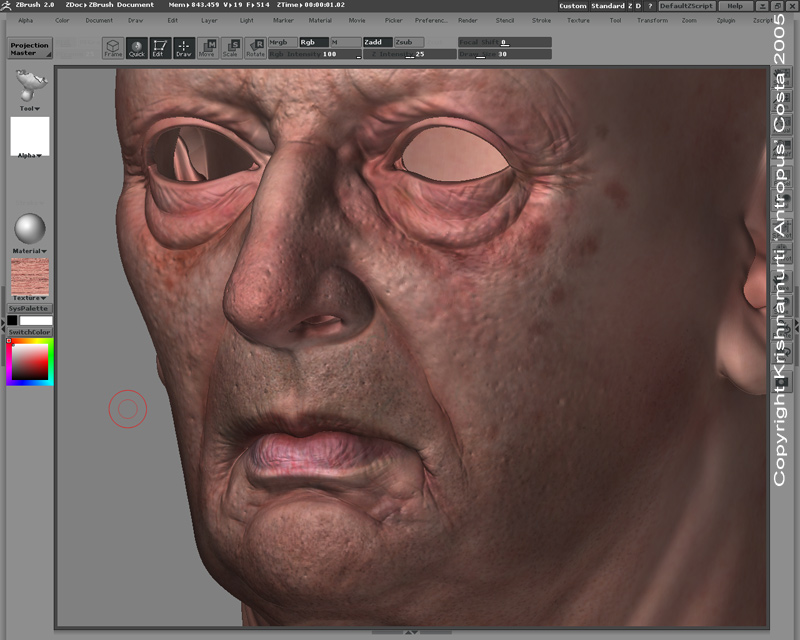The image size is (800, 640).
Task: Click the SysPalette button
Action: tap(30, 308)
